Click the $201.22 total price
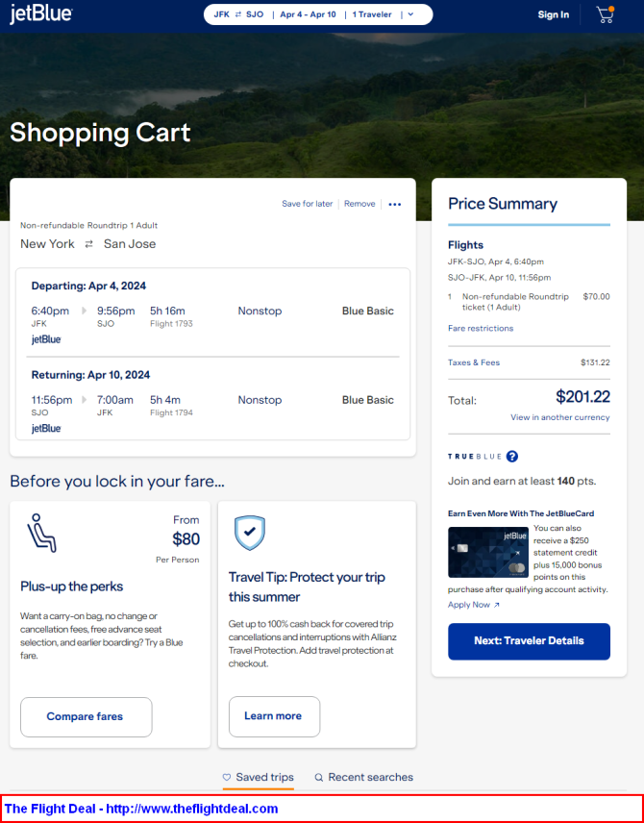The image size is (644, 823). pyautogui.click(x=583, y=397)
